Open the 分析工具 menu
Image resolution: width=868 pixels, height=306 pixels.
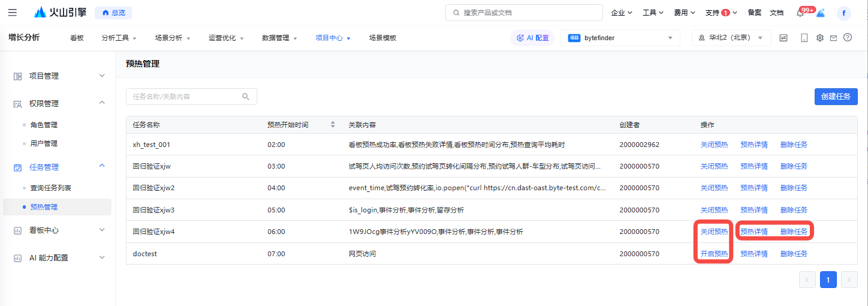coord(119,38)
